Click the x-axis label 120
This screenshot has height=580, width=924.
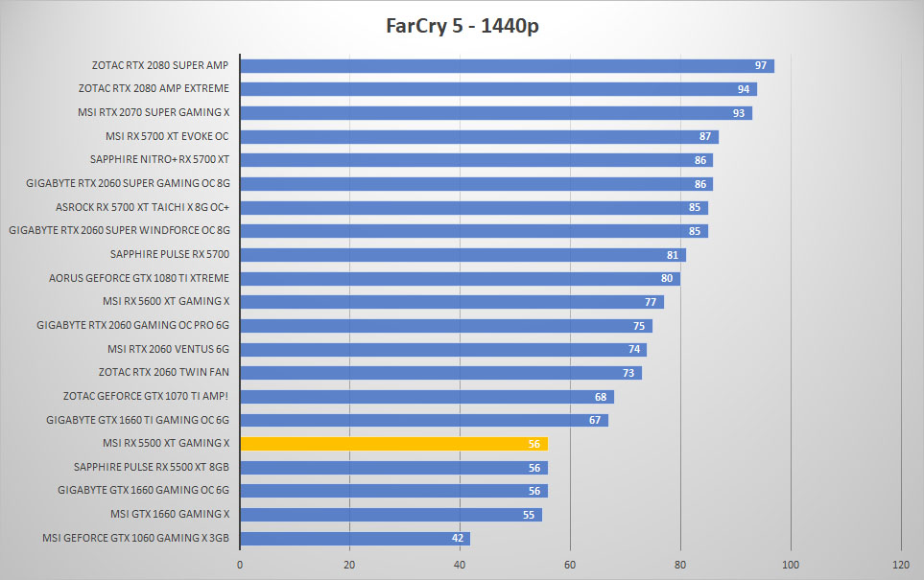pos(901,565)
